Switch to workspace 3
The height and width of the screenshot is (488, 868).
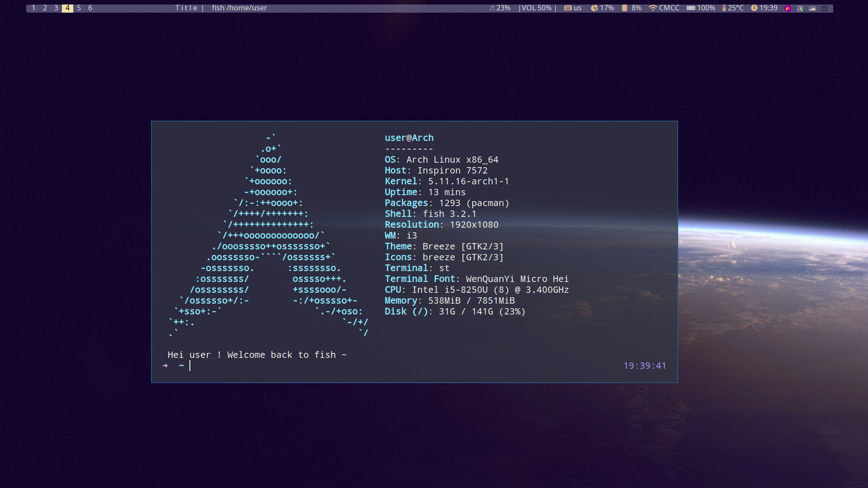[56, 8]
